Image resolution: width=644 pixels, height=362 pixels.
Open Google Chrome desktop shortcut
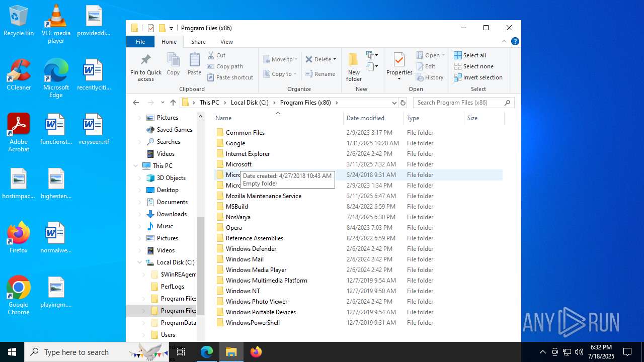19,296
